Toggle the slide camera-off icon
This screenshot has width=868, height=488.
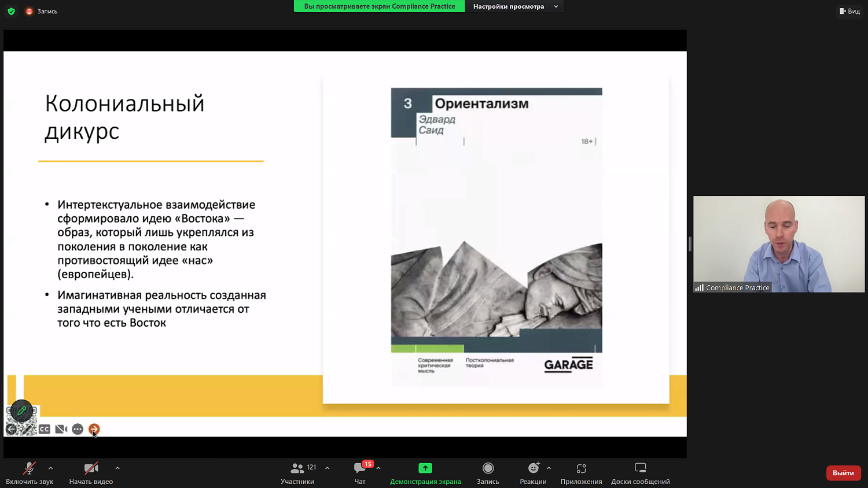[61, 429]
